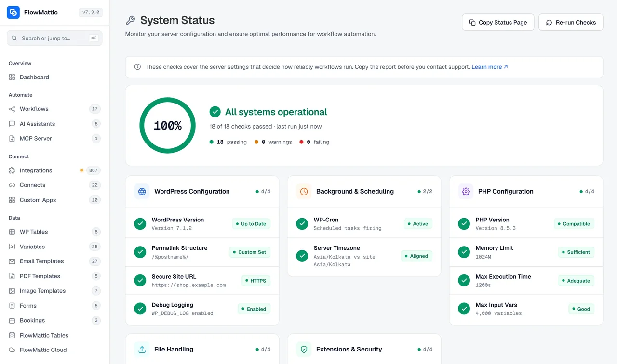Click the globe icon on WordPress Configuration
The image size is (617, 364).
coord(142,191)
